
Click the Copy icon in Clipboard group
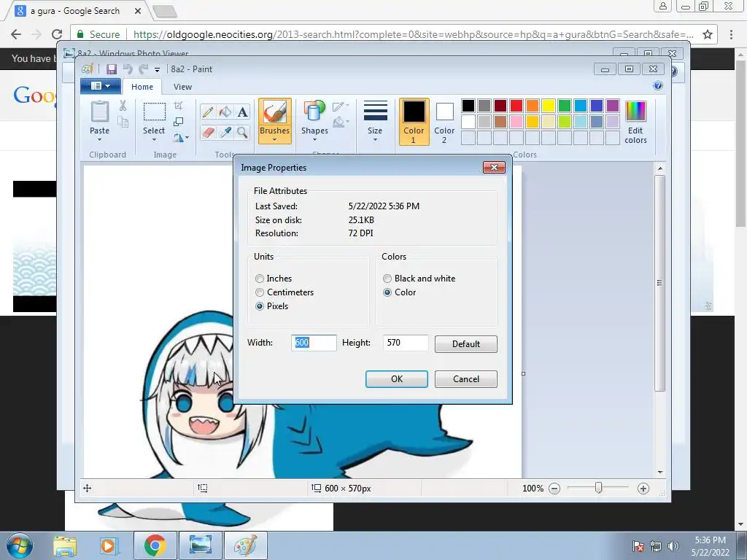tap(123, 122)
